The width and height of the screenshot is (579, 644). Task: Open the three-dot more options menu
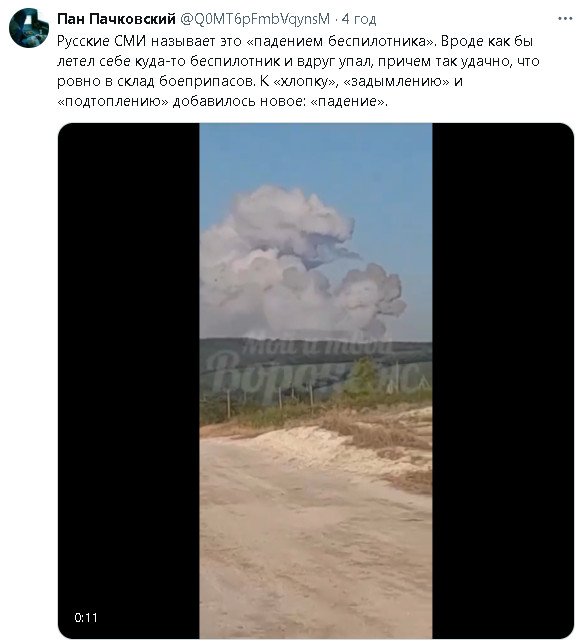565,19
